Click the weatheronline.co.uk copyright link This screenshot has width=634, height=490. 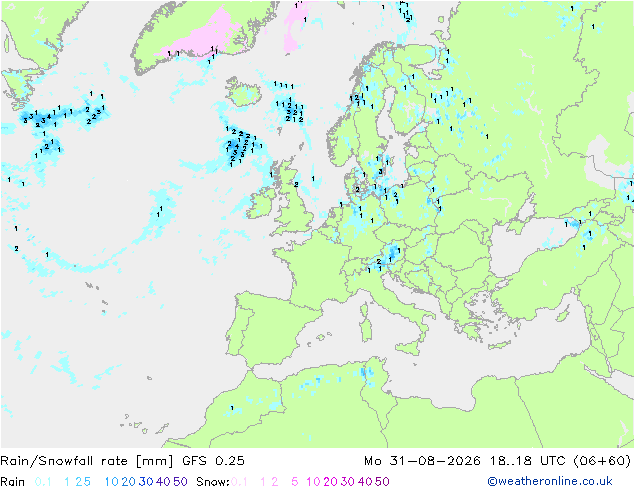click(549, 481)
